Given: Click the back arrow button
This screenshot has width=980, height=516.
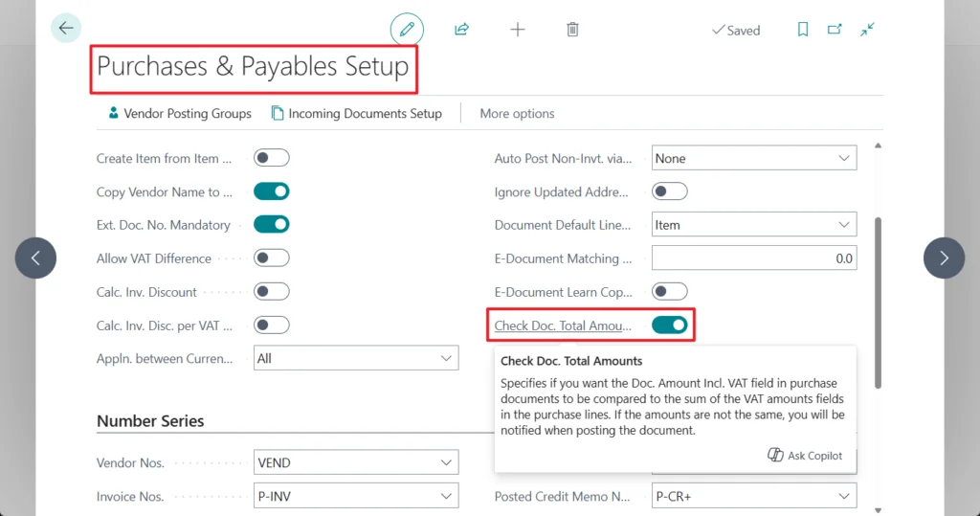Looking at the screenshot, I should 66,29.
